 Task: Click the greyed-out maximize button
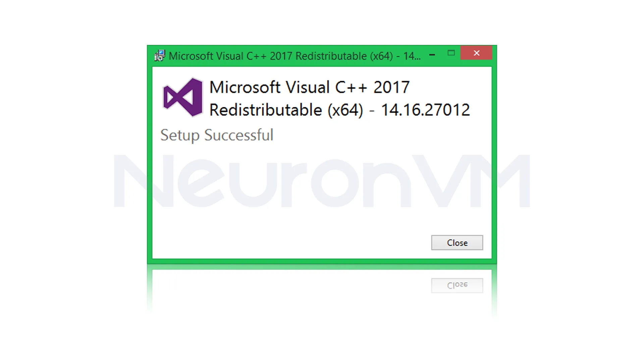[451, 53]
